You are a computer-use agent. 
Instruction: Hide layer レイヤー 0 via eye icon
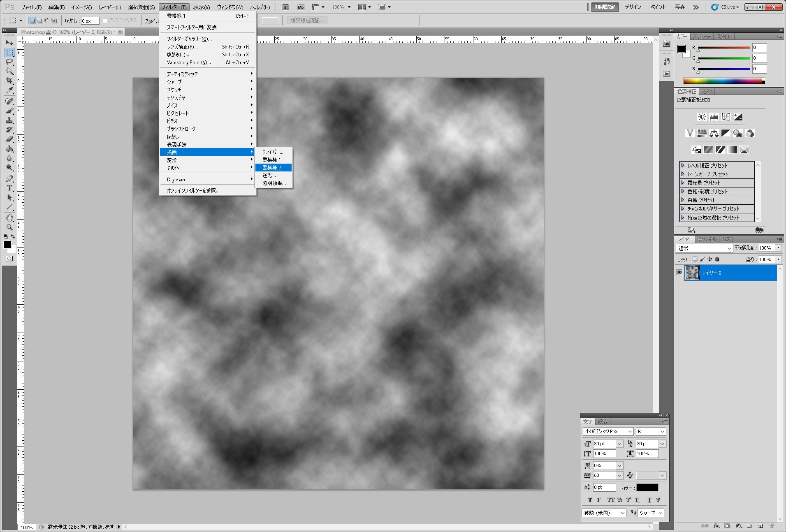point(679,273)
